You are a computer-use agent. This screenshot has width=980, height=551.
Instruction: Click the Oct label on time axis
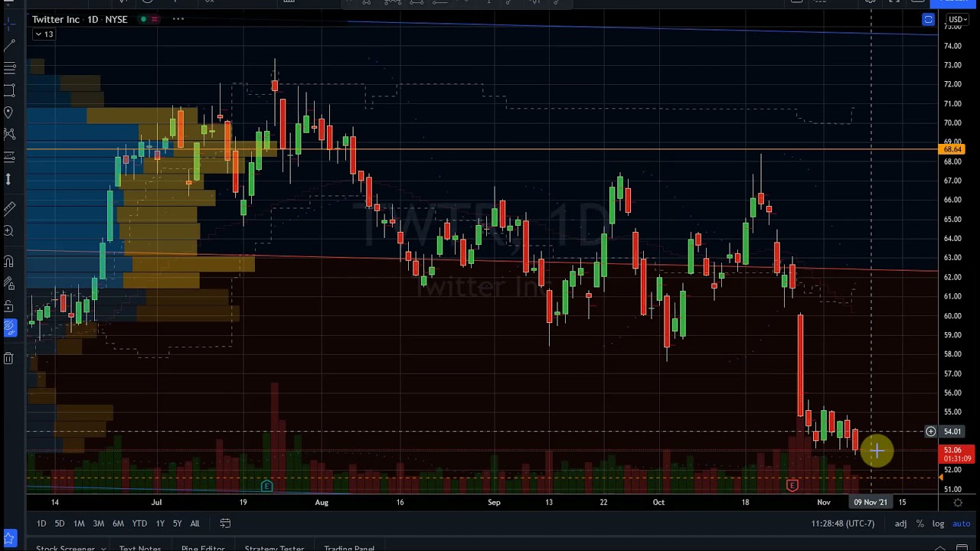(x=658, y=502)
